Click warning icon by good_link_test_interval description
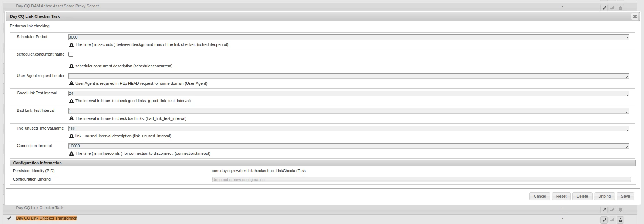 (x=71, y=101)
